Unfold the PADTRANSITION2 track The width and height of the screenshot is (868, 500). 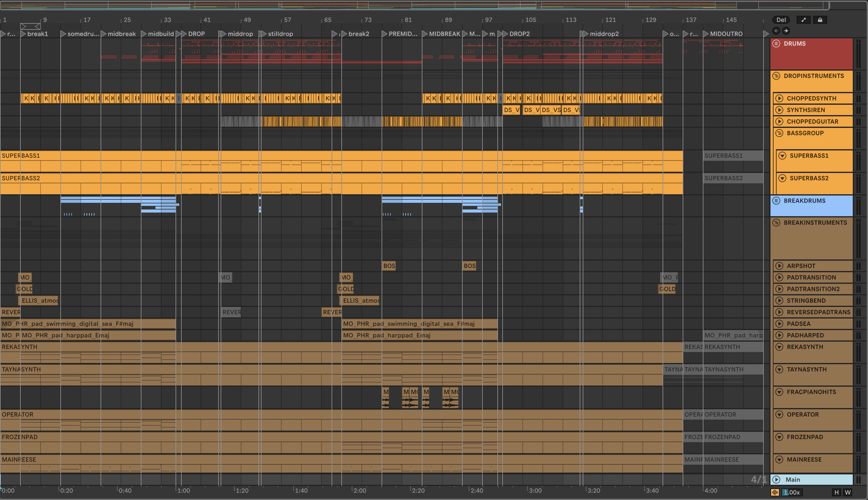(x=779, y=289)
